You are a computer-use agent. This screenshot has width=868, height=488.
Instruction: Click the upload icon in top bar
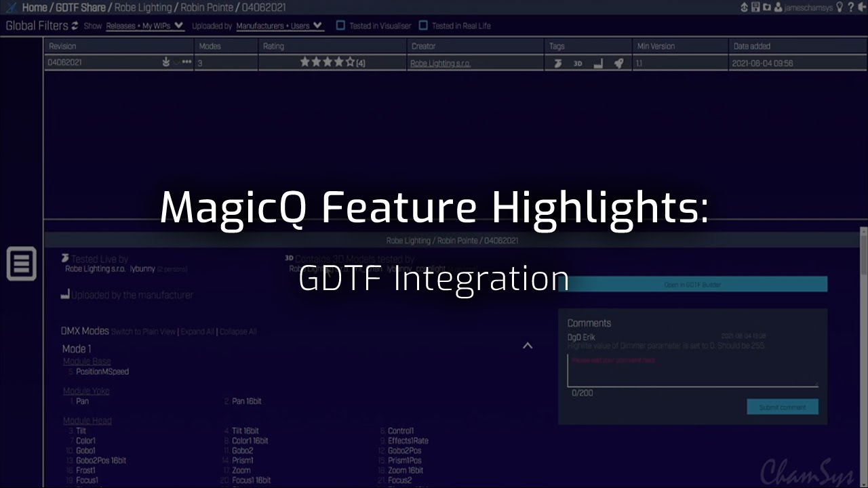745,7
